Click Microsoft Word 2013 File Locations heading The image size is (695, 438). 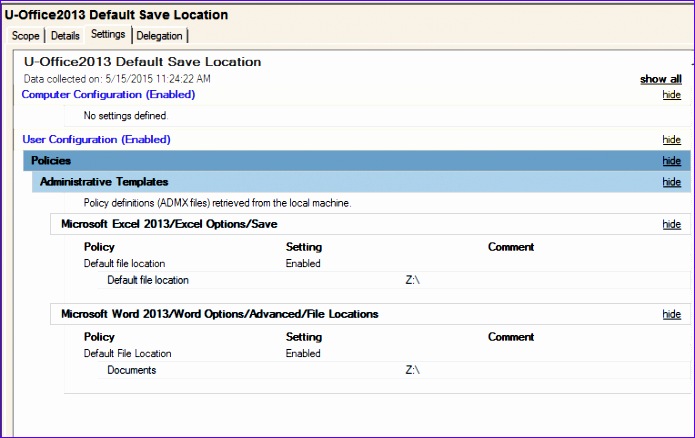219,314
